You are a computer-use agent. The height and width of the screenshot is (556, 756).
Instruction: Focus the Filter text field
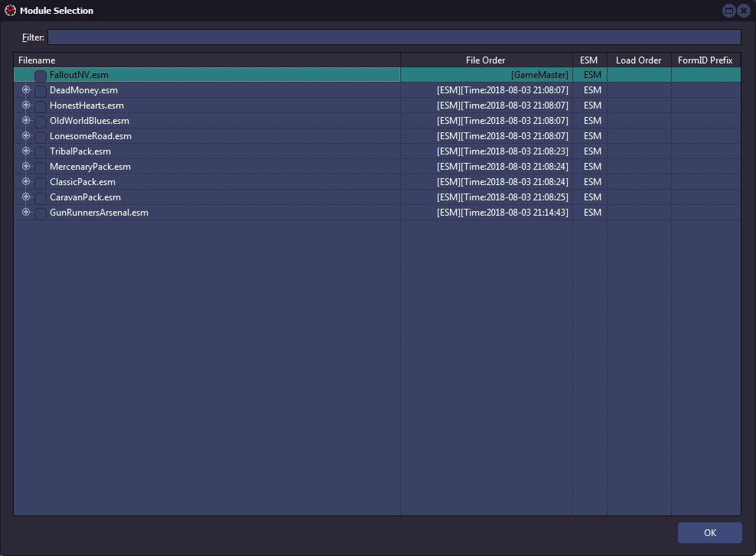[x=394, y=37]
